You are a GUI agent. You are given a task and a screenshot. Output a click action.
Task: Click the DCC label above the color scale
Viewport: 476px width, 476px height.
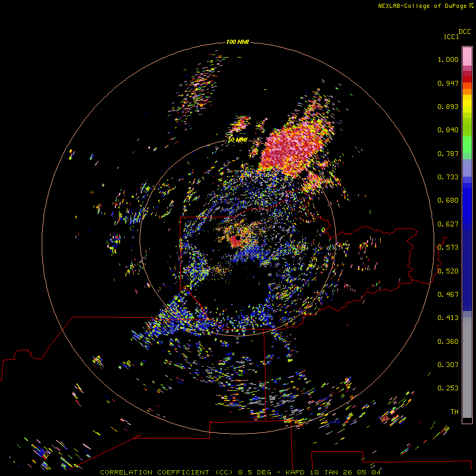click(x=465, y=32)
